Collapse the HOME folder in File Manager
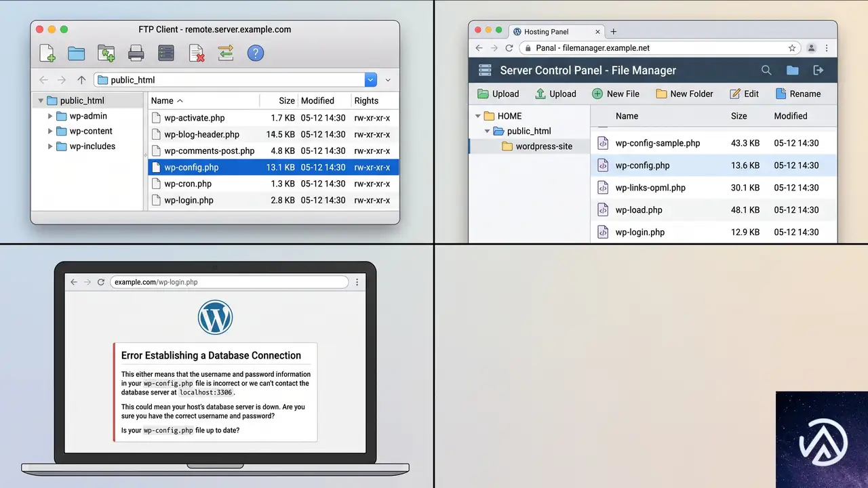The width and height of the screenshot is (868, 488). pyautogui.click(x=477, y=116)
